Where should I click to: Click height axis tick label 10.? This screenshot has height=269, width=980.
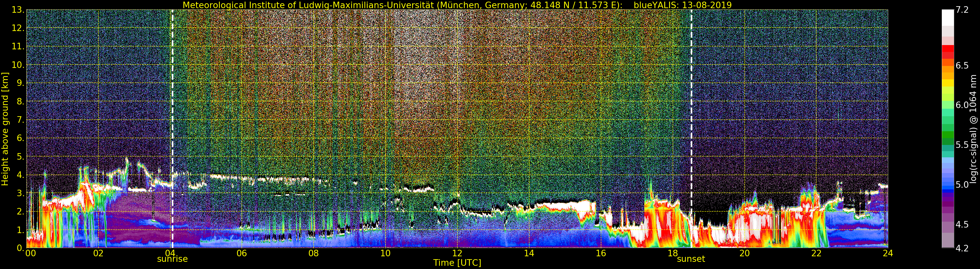tap(18, 65)
